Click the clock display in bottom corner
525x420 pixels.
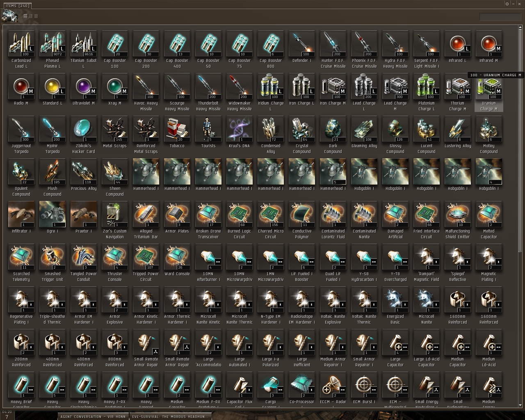[7, 412]
